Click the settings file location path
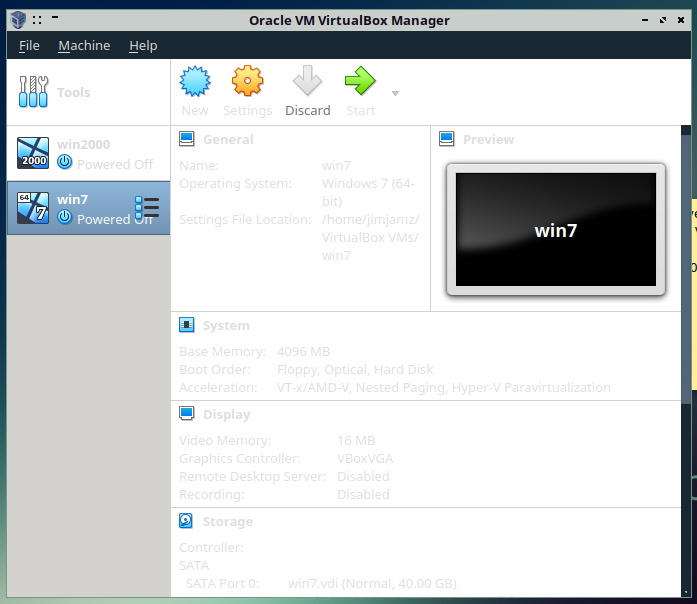The height and width of the screenshot is (604, 697). [370, 237]
